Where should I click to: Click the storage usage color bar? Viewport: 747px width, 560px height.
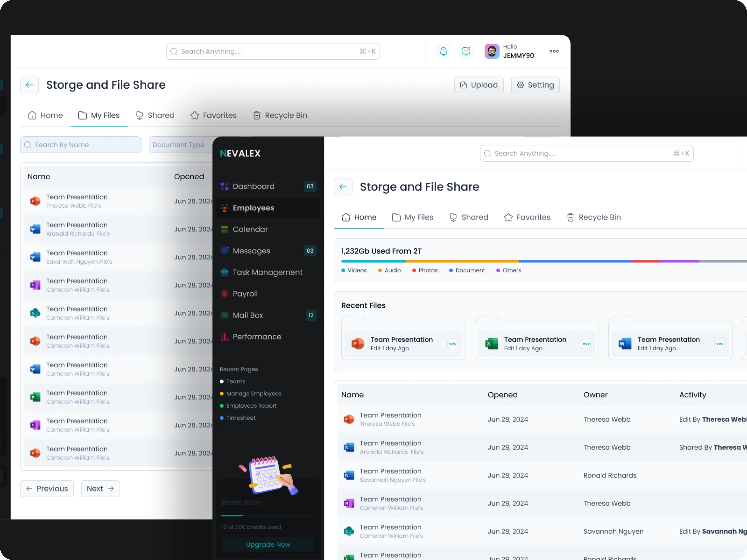tap(540, 261)
